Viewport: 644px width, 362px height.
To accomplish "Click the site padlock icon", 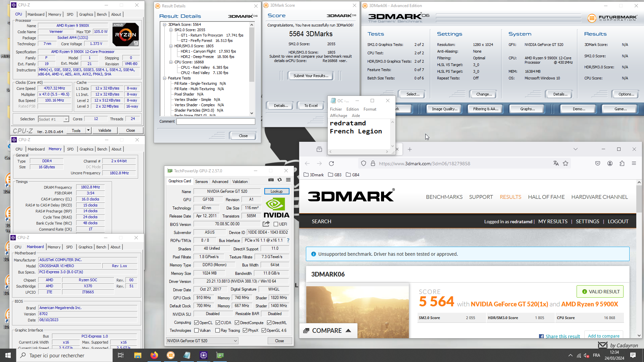I will click(373, 164).
